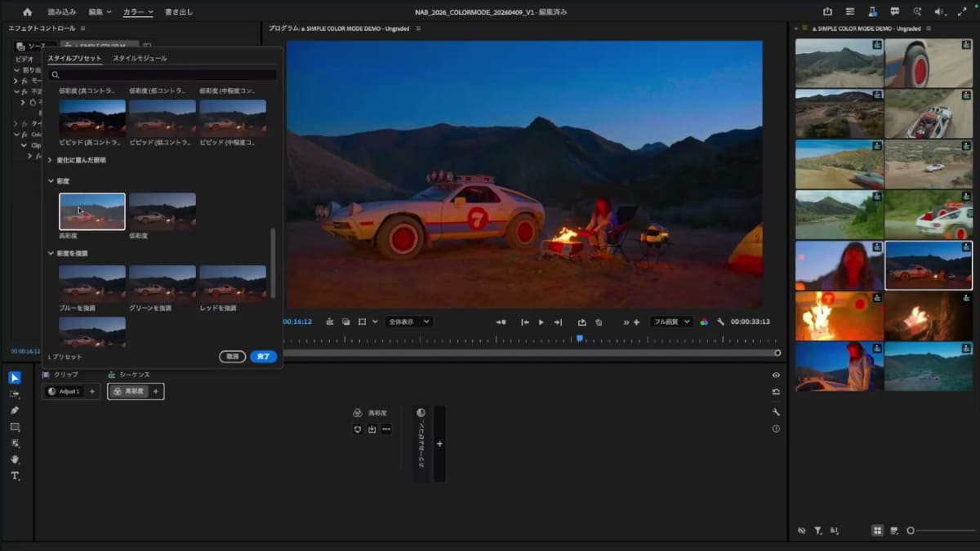Open the 全体表示 zoom dropdown
This screenshot has width=980, height=551.
408,322
